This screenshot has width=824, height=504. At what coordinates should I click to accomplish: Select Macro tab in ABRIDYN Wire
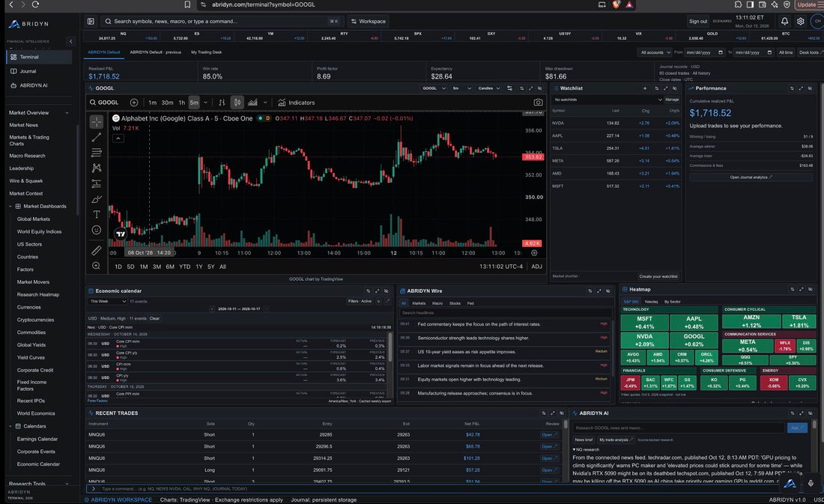tap(437, 303)
